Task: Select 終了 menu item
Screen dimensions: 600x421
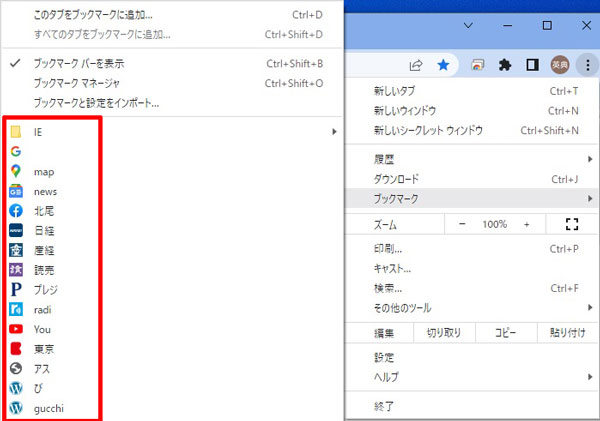Action: point(471,406)
